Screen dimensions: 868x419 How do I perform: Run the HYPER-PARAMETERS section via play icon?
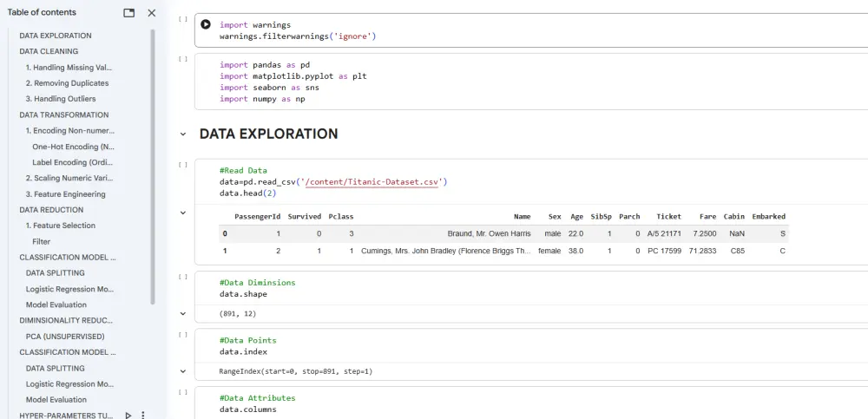(128, 416)
